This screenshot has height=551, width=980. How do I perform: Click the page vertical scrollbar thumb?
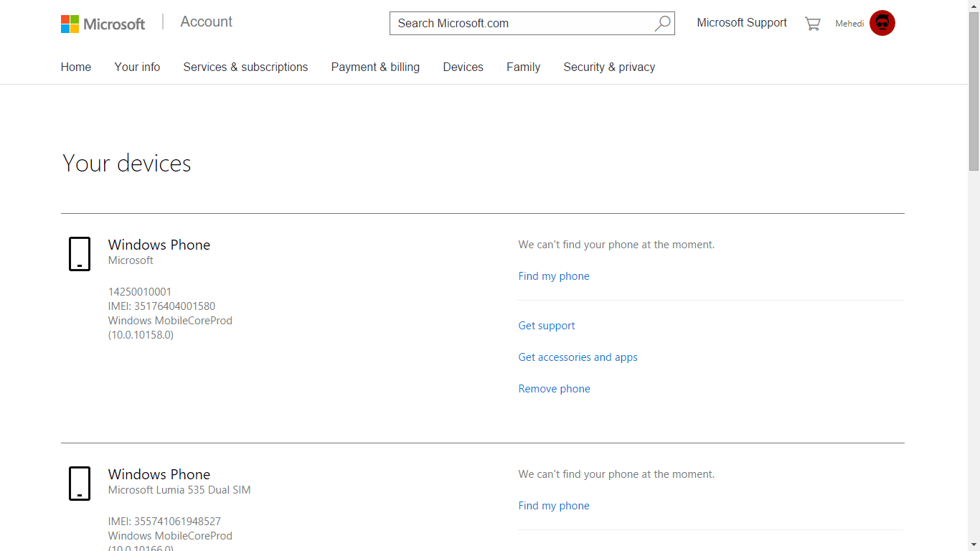click(x=974, y=92)
